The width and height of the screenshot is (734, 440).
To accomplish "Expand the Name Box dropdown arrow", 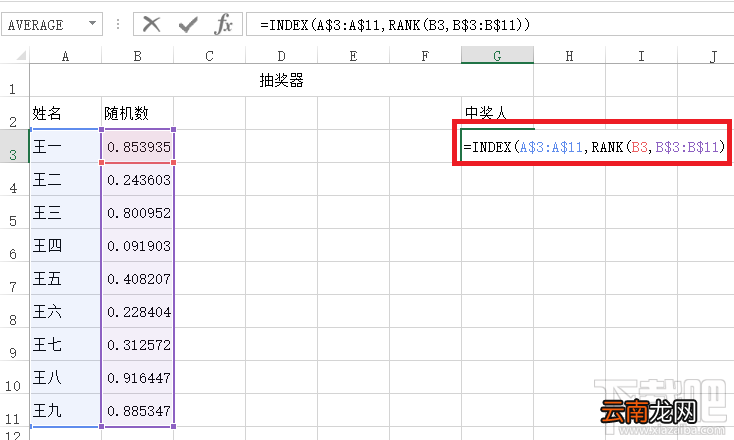I will pos(93,23).
